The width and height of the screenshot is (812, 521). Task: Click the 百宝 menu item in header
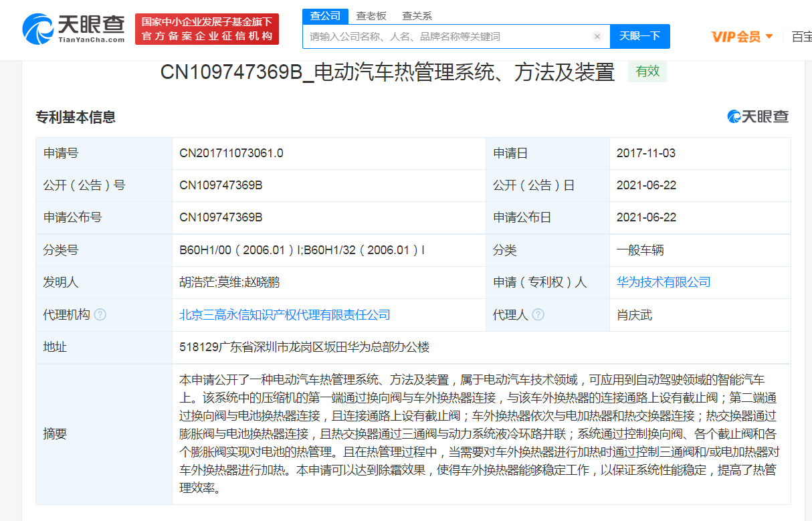click(x=801, y=37)
